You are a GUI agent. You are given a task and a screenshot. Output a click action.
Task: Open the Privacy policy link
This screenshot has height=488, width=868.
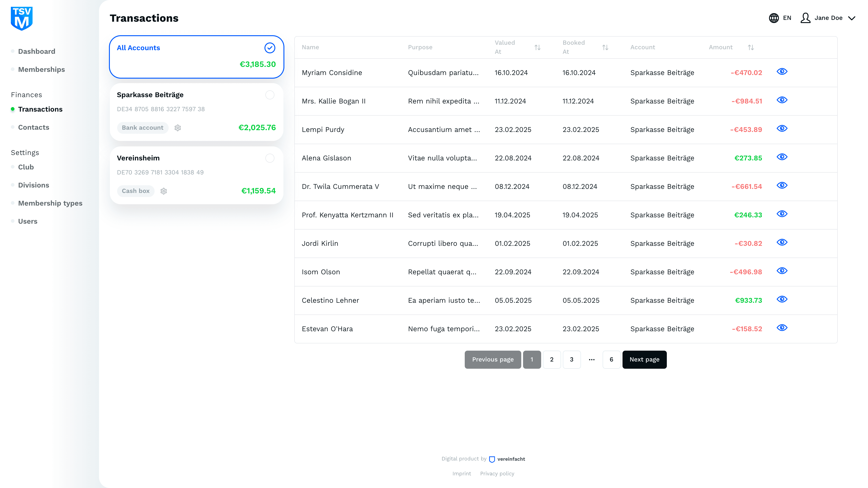pos(497,474)
